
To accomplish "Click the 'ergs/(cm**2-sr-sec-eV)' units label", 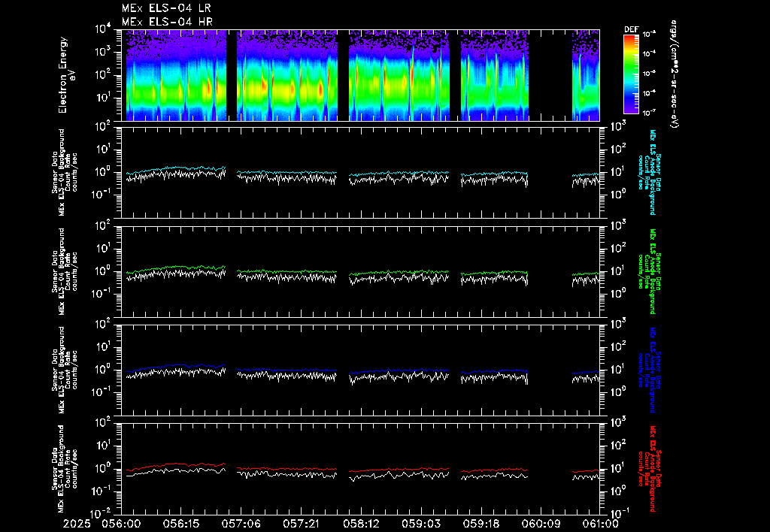I will pyautogui.click(x=675, y=74).
